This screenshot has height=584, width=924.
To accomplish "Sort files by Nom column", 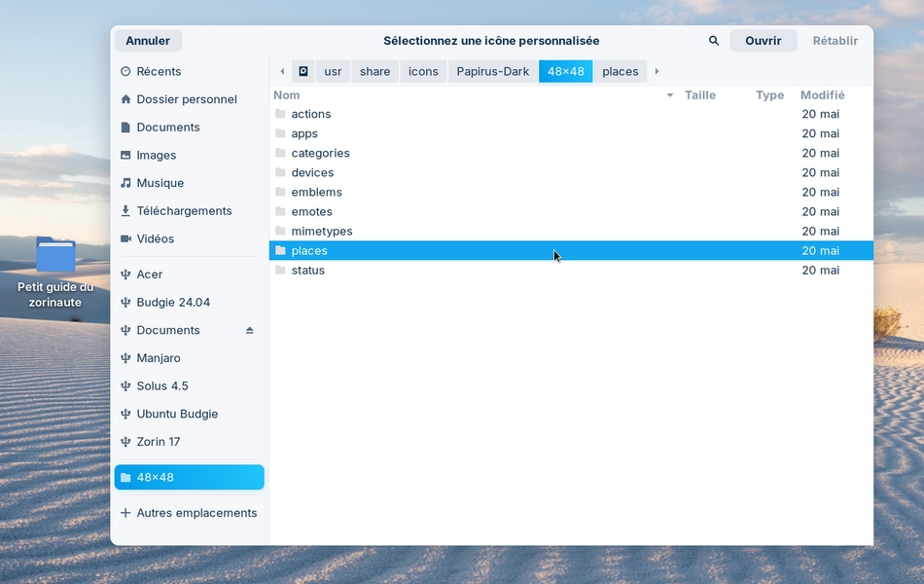I will coord(287,95).
